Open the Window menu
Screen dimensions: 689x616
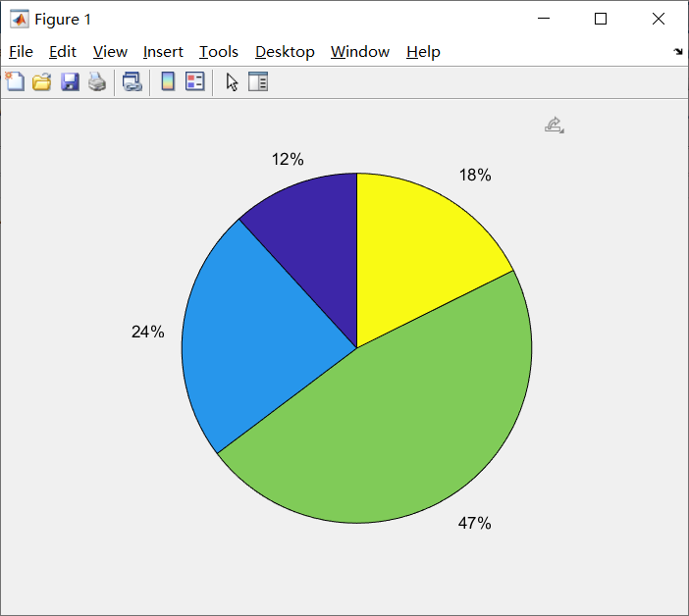tap(360, 52)
